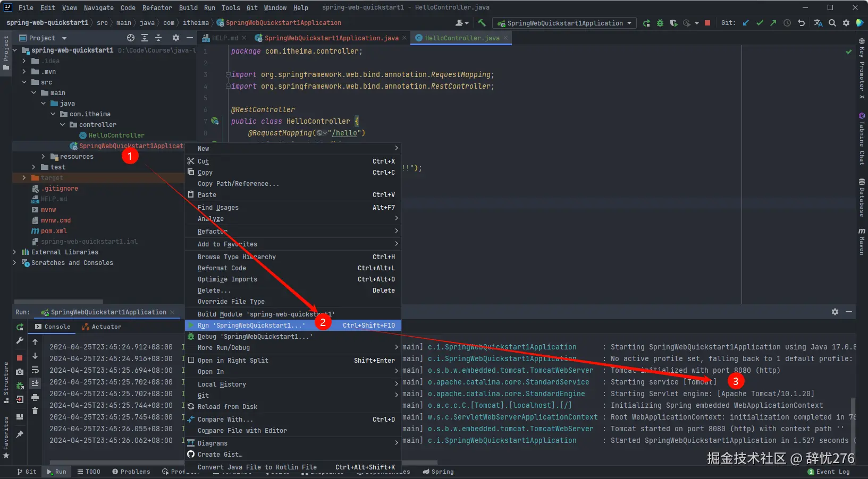Viewport: 868px width, 479px height.
Task: Toggle the Maven tool window
Action: 862,242
